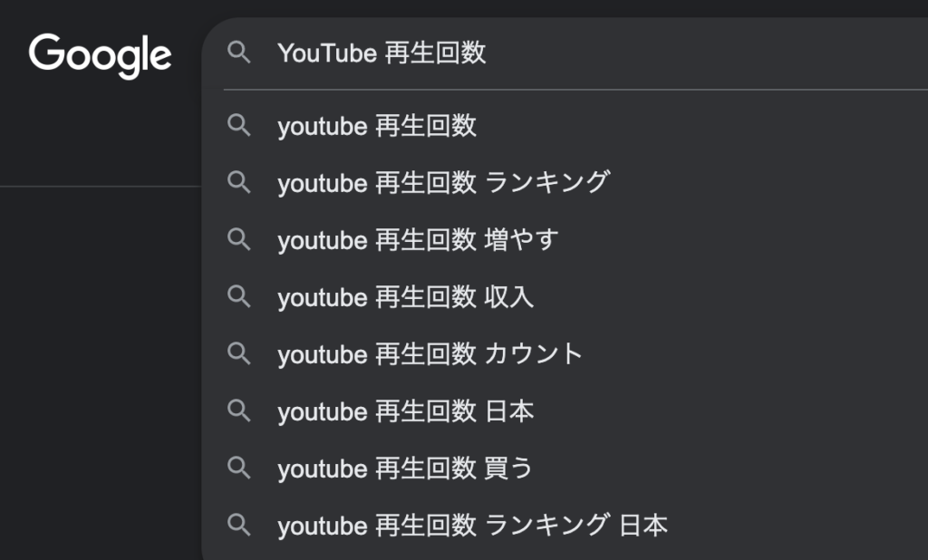Click the Google logo
This screenshot has height=560, width=928.
[100, 55]
